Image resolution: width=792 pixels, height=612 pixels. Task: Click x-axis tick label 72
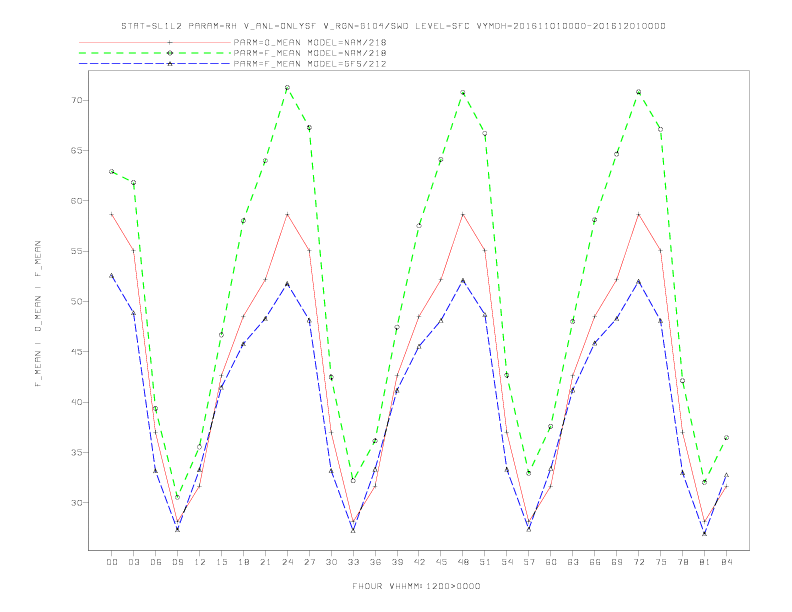pyautogui.click(x=638, y=562)
